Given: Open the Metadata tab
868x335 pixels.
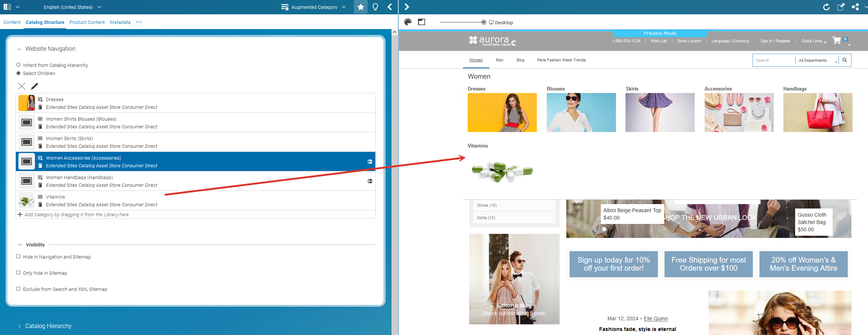Looking at the screenshot, I should click(120, 22).
